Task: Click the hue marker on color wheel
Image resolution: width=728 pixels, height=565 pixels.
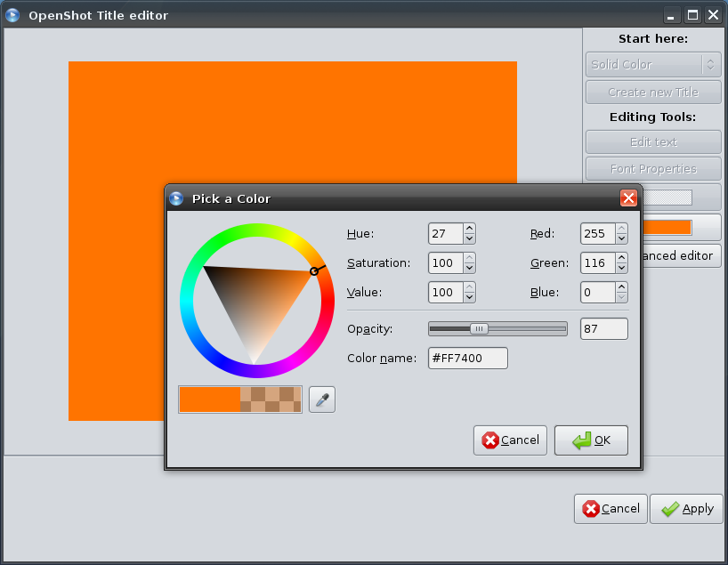Action: 314,270
